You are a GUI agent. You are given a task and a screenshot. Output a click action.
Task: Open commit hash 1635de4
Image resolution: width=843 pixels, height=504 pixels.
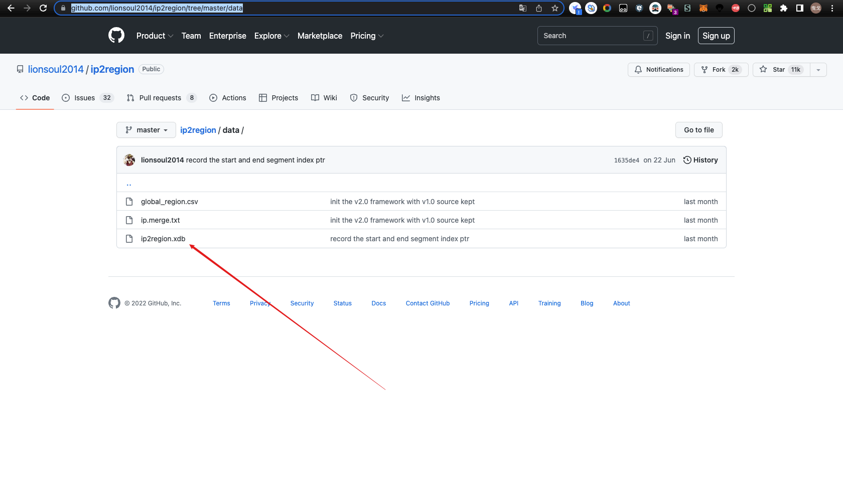(627, 160)
